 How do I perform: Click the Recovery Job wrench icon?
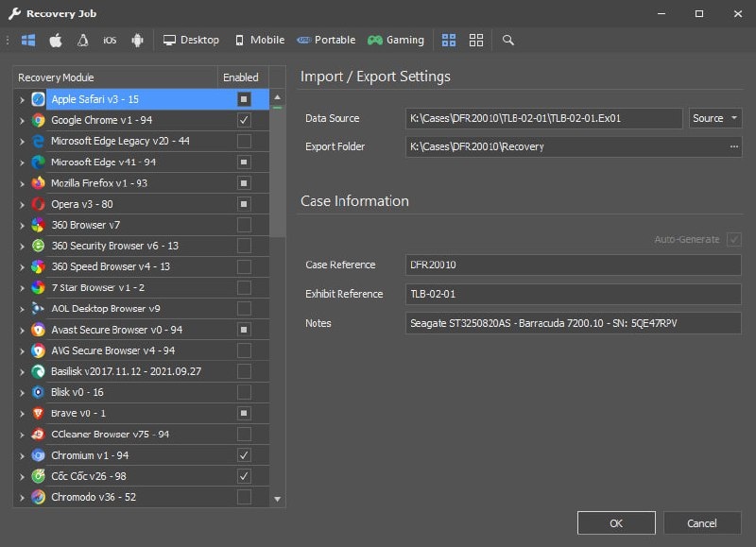click(14, 13)
